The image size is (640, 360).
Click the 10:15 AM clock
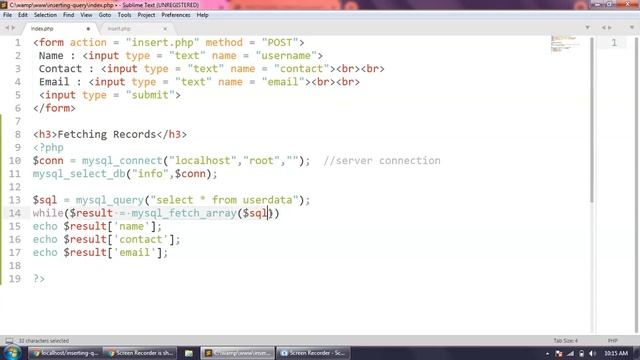[616, 353]
